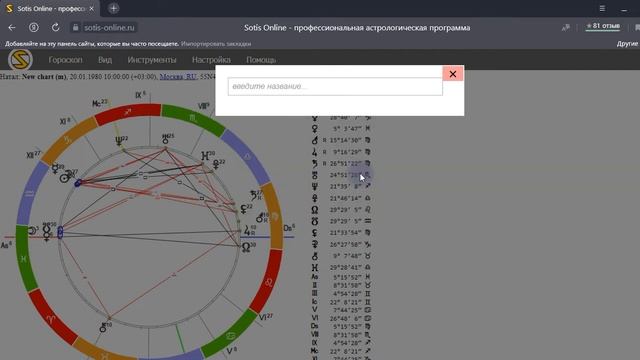Screen dimensions: 640x360
Task: Click Leo red zodiac segment
Action: pos(268,282)
